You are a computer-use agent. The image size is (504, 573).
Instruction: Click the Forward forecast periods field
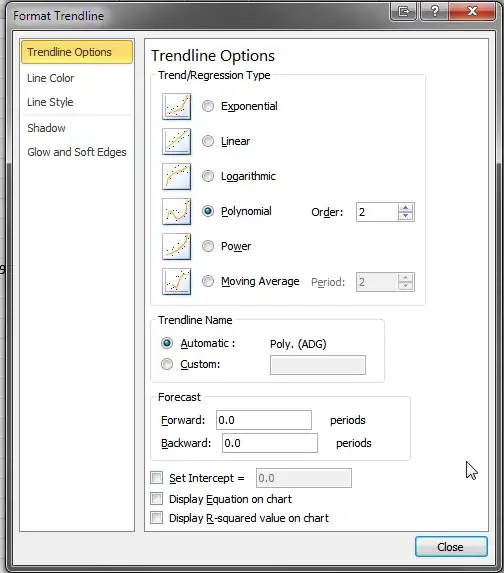(x=264, y=420)
